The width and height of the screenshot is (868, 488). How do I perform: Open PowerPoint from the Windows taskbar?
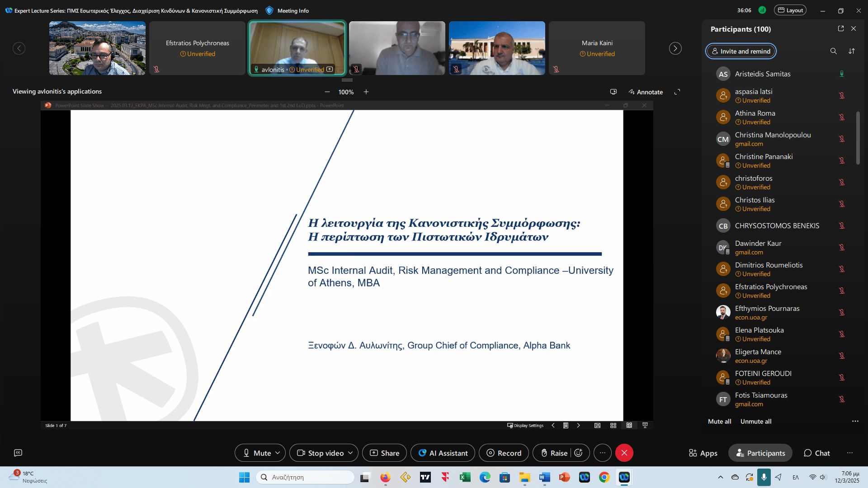click(564, 477)
